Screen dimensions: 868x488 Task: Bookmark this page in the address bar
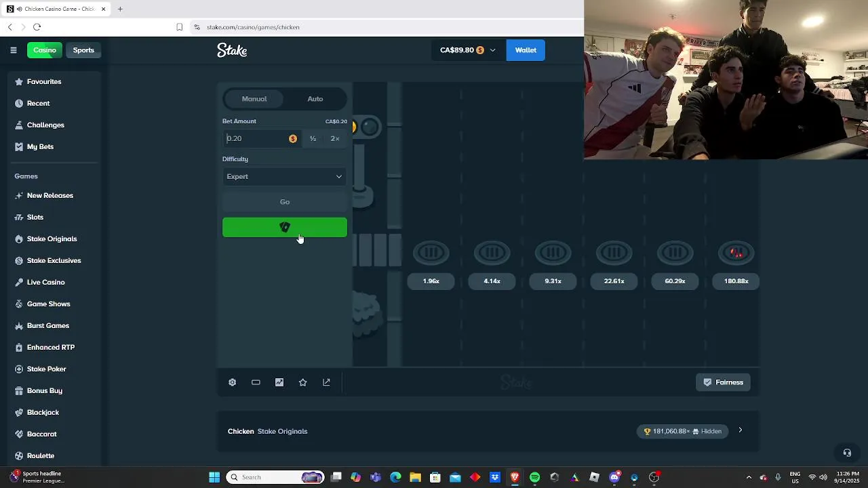coord(179,27)
